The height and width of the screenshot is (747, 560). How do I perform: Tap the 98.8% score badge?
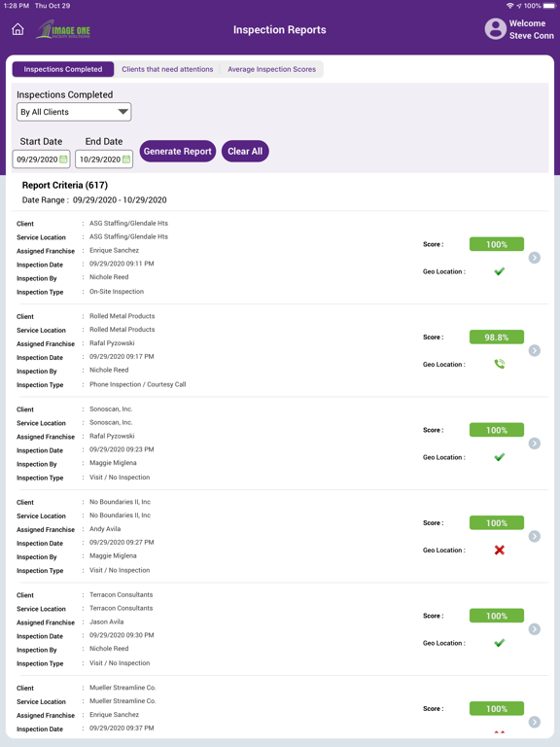click(497, 338)
